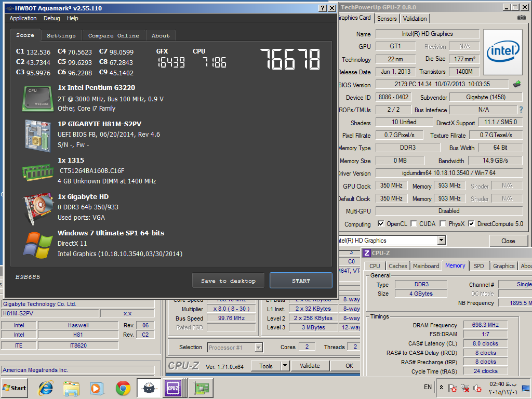Open the Mainboard tab in CPU-Z
Screen dimensions: 532x399
pos(426,266)
